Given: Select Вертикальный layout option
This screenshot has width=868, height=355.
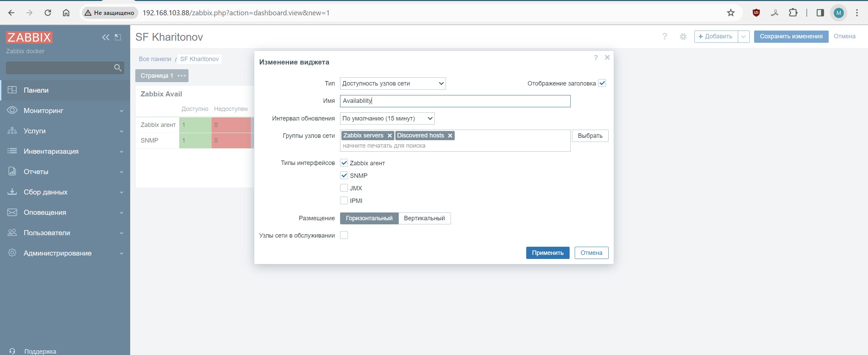Looking at the screenshot, I should click(424, 218).
